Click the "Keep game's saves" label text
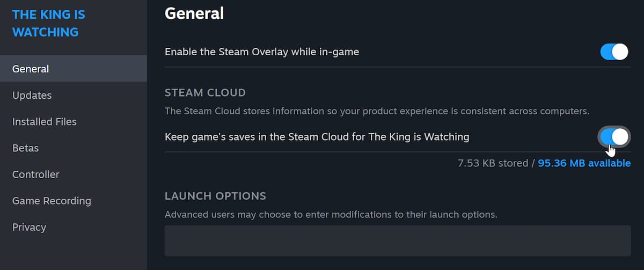 [x=317, y=137]
